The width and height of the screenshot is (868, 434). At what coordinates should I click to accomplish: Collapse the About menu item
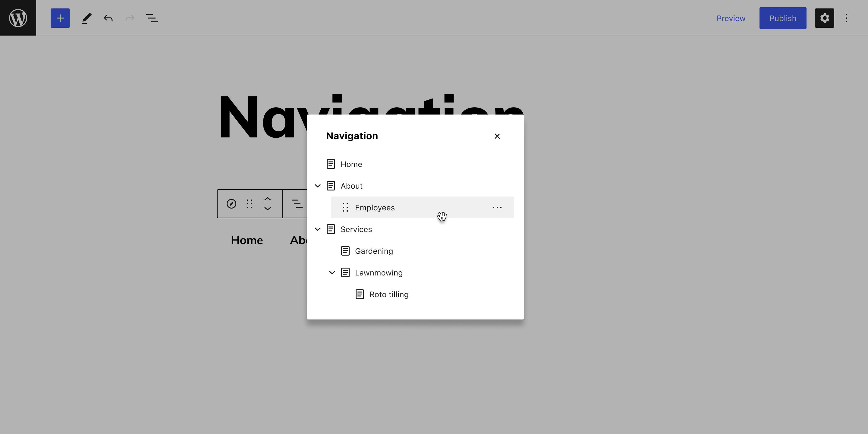click(x=317, y=186)
